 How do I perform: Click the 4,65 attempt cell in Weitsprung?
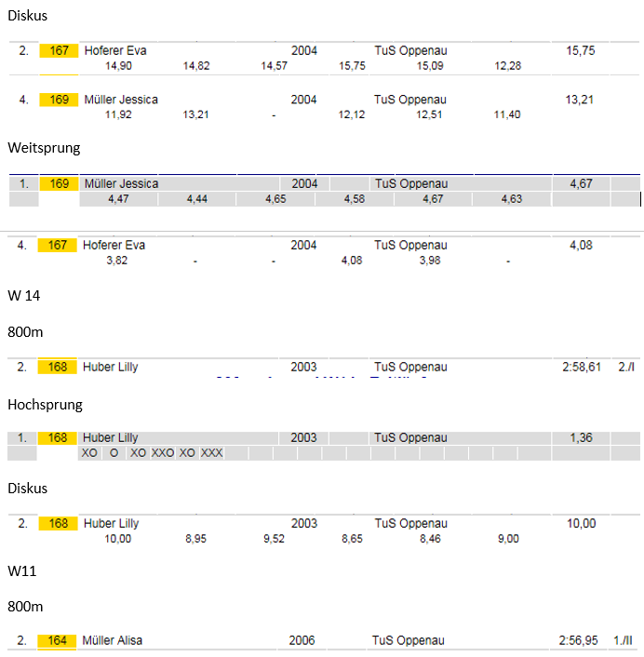[x=275, y=199]
